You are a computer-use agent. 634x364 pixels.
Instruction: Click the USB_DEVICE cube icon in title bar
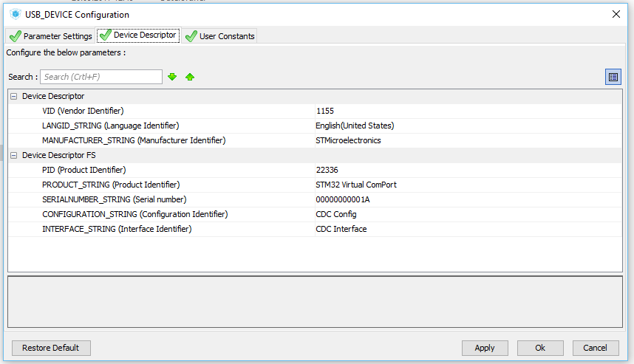(16, 15)
